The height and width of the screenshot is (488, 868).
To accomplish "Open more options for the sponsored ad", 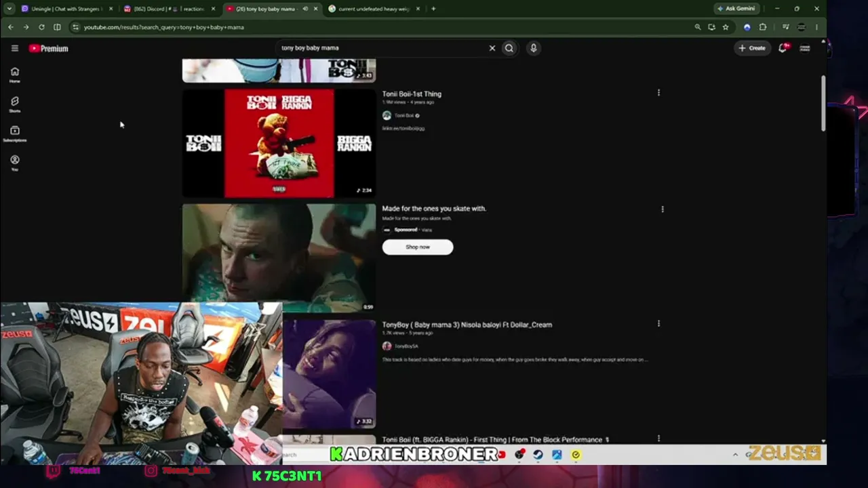I will (663, 209).
